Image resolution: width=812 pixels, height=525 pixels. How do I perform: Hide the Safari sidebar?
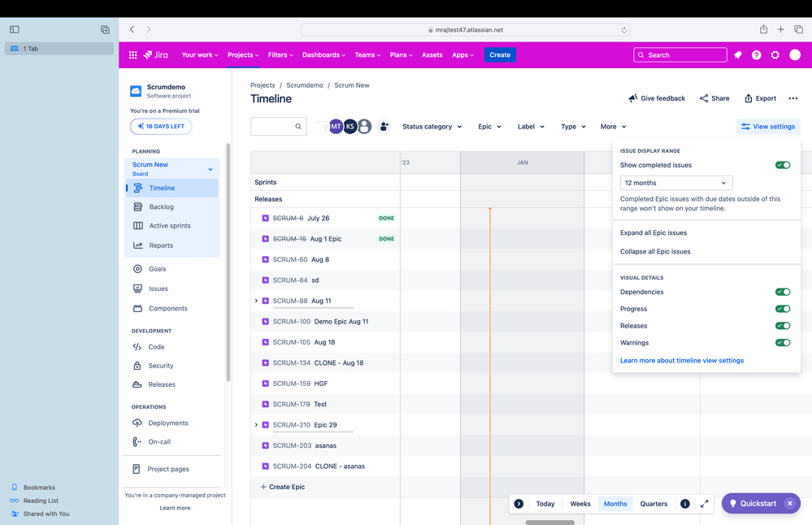pyautogui.click(x=15, y=29)
